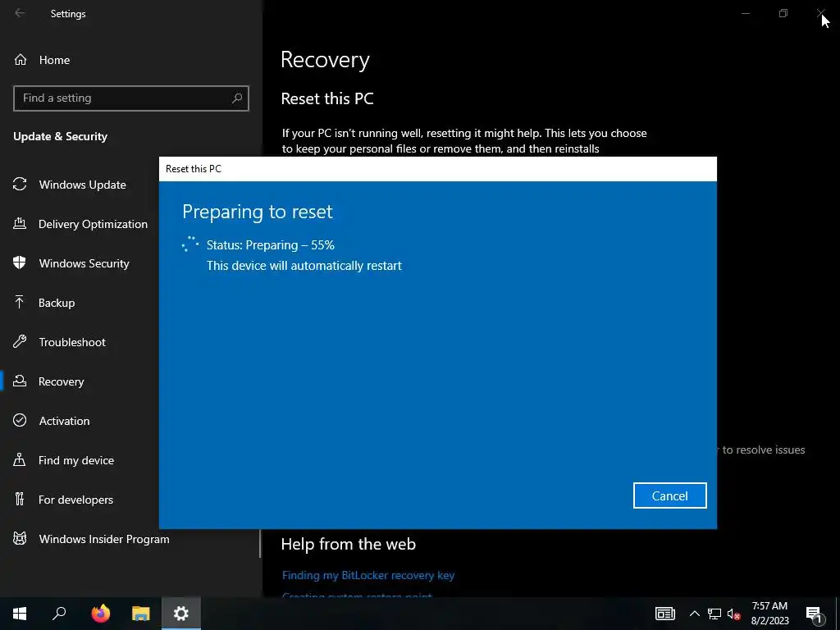The image size is (840, 630).
Task: Restore down the Settings window
Action: point(783,13)
